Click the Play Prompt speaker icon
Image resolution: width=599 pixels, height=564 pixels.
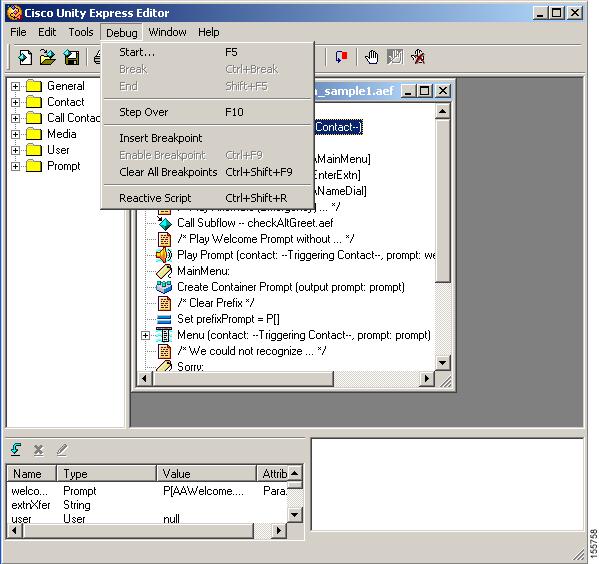pos(164,255)
